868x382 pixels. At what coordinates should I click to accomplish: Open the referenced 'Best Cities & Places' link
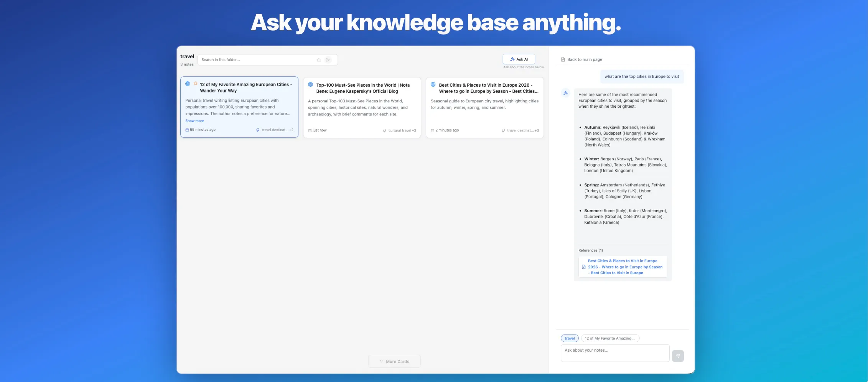click(625, 267)
